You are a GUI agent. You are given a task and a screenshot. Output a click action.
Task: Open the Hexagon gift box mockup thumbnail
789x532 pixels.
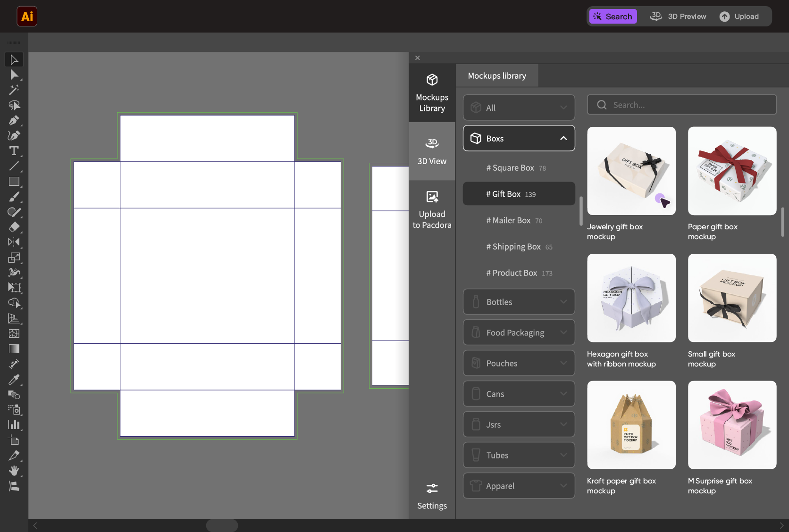pos(631,298)
